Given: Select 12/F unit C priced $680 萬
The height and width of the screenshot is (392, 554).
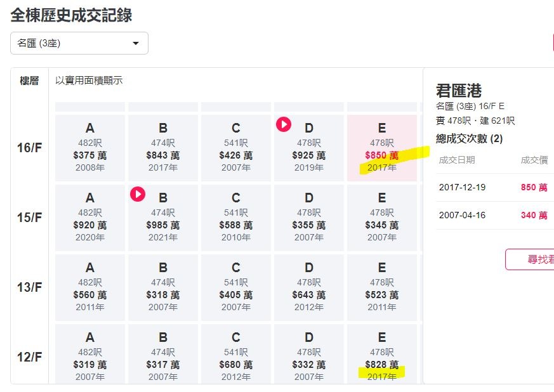Looking at the screenshot, I should [x=236, y=354].
